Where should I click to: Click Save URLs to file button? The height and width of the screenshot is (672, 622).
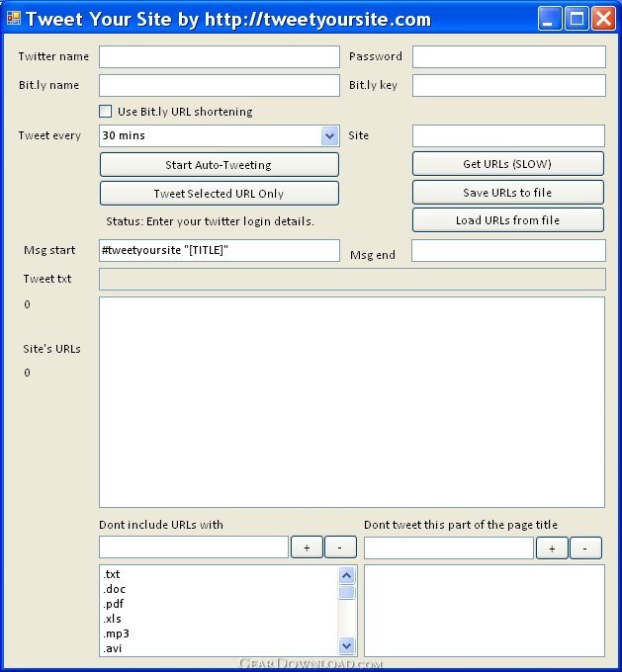[x=508, y=193]
